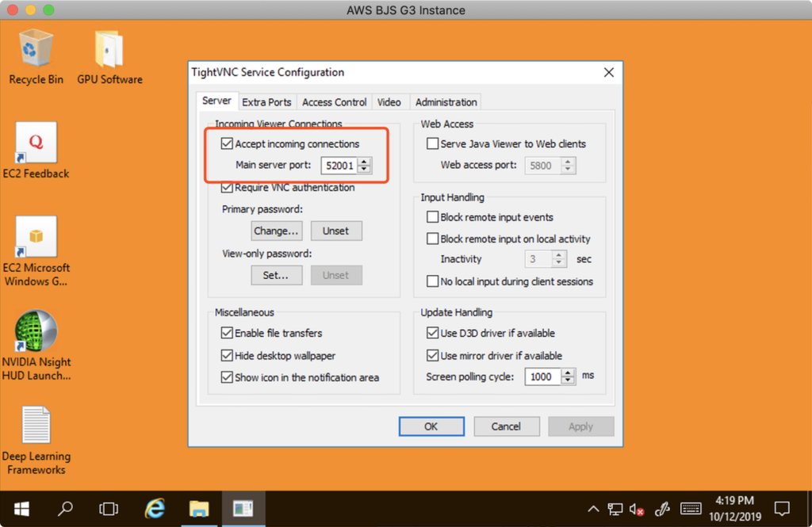
Task: Switch to the Extra Ports tab
Action: [266, 102]
